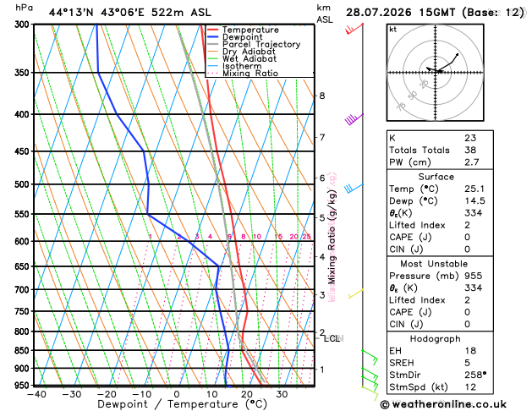The image size is (532, 411).
Task: Click the K index value 23
Action: [470, 138]
